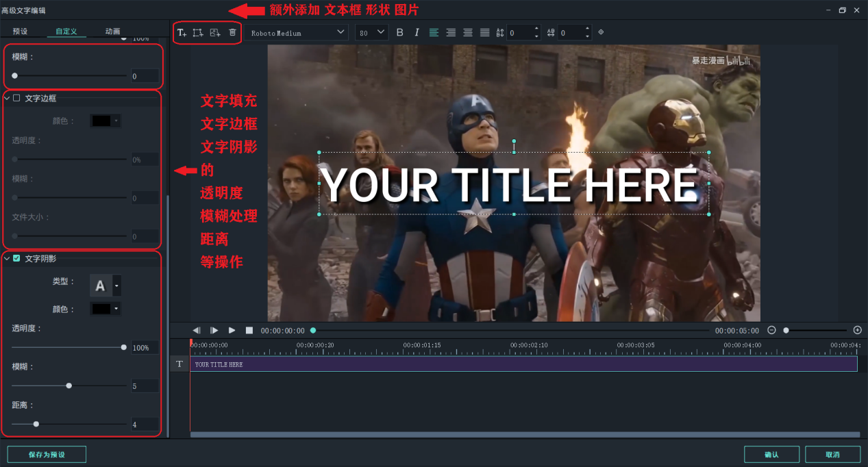Uncheck the 文字阴影 checkbox
The width and height of the screenshot is (868, 467).
[x=16, y=258]
